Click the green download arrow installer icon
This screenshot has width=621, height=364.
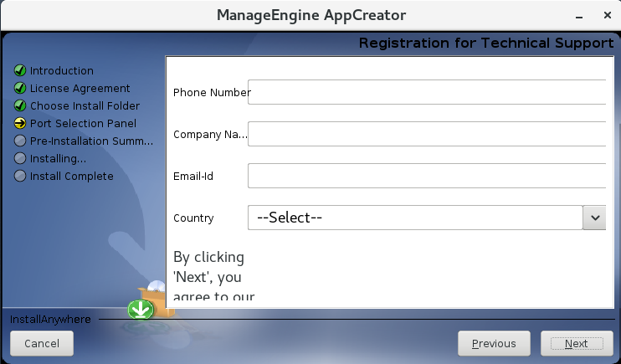pyautogui.click(x=140, y=310)
